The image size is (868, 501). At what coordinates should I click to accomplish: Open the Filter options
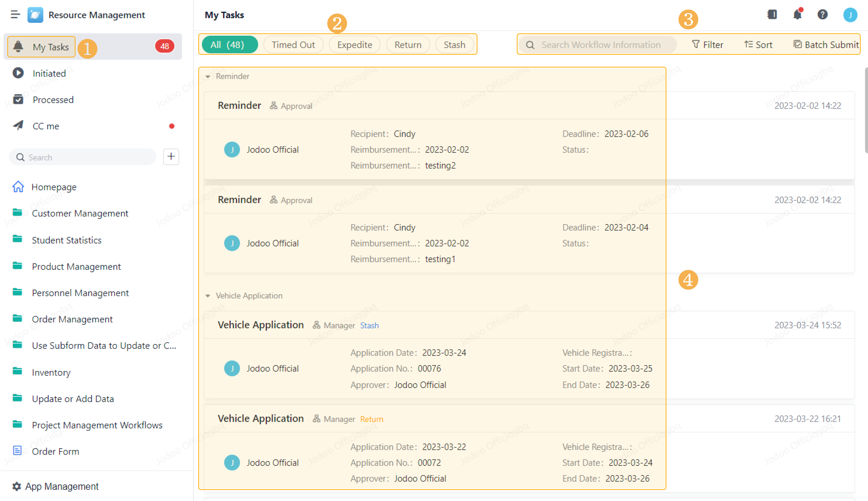(x=707, y=45)
